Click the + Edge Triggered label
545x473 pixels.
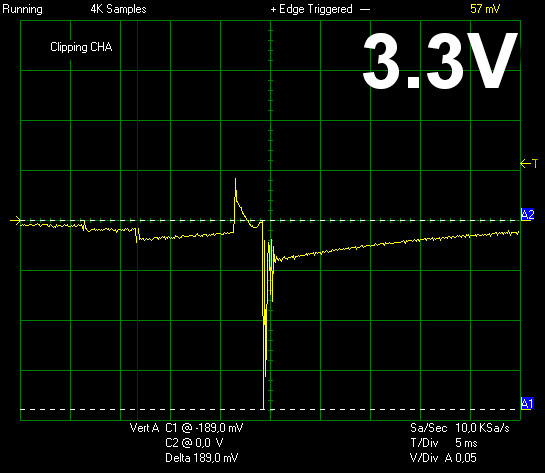pyautogui.click(x=312, y=9)
